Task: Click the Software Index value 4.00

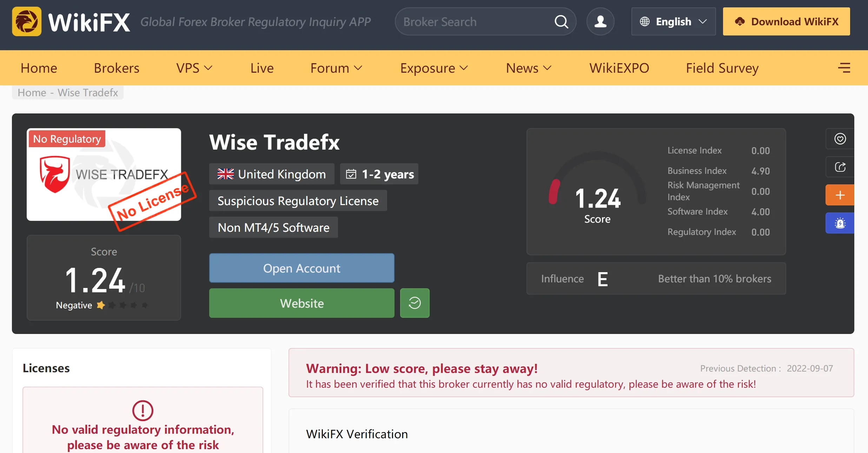Action: [760, 212]
